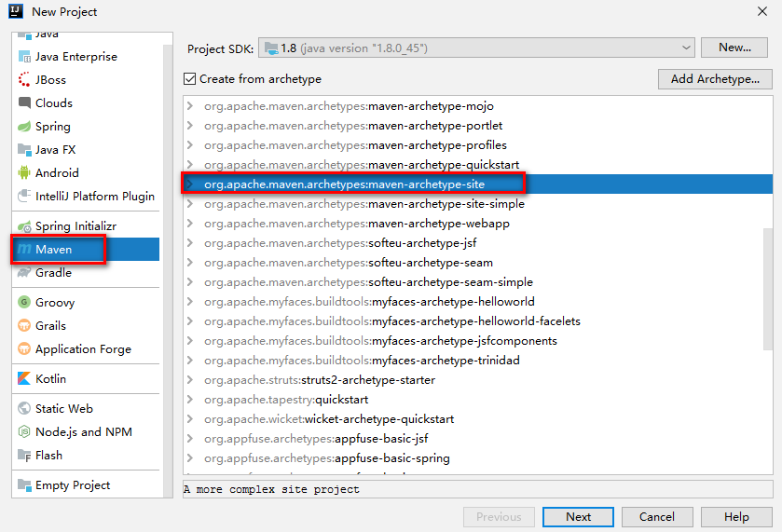Click the project type list scrollbar
Viewport: 782px width, 532px height.
(x=168, y=269)
